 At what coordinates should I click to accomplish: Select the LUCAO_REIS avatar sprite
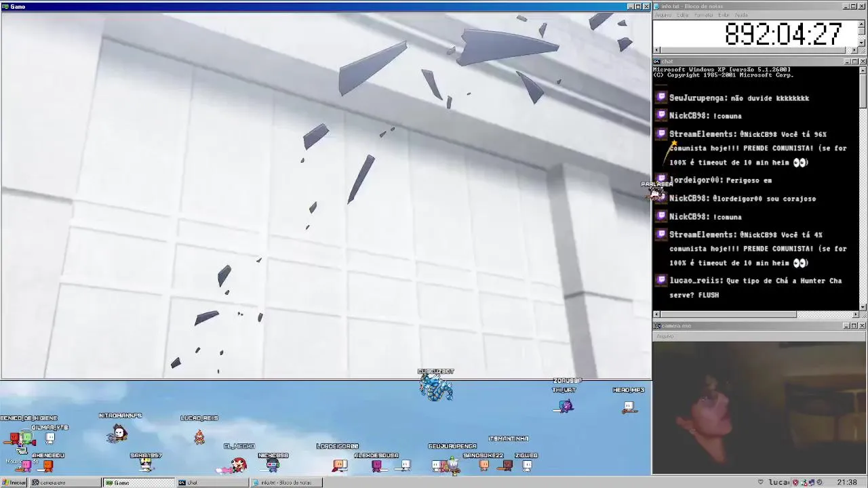tap(199, 436)
